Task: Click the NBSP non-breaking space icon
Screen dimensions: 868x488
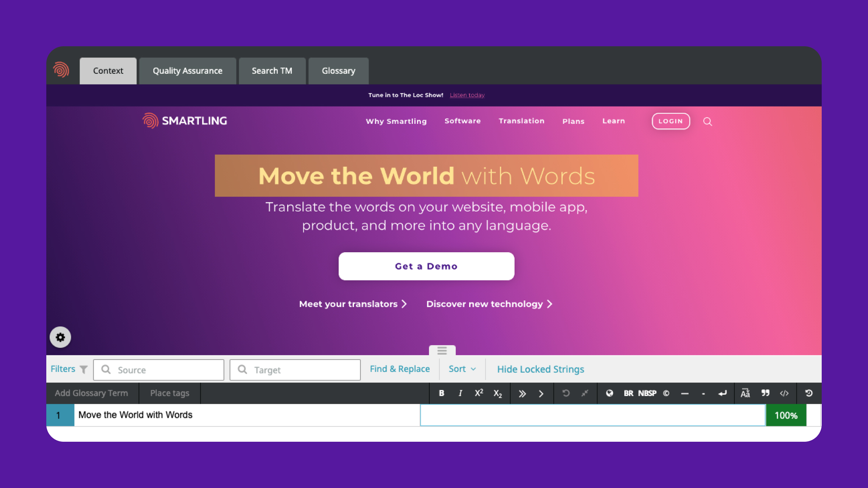Action: [x=647, y=393]
